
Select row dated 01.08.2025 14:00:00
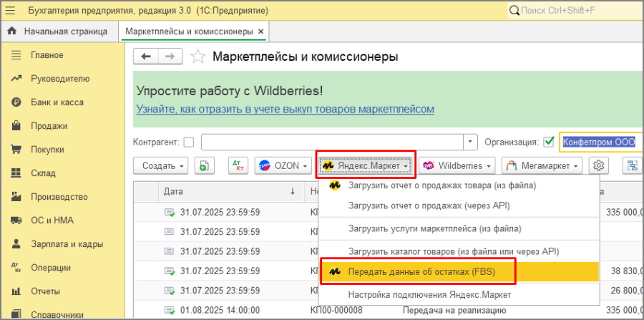[x=388, y=310]
